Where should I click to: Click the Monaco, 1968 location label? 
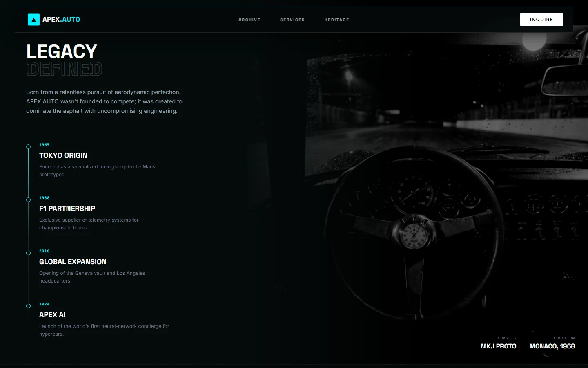coord(552,346)
